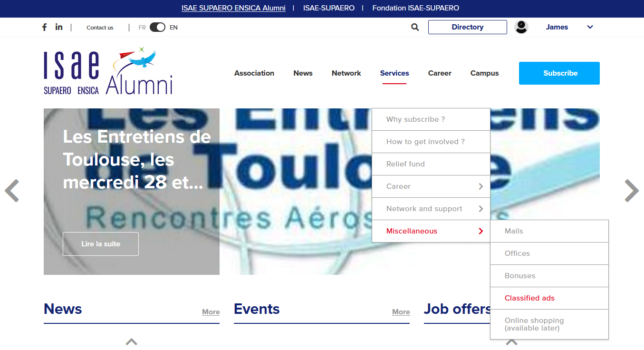The image size is (644, 350).
Task: Open the ISAE Alumni logo homepage
Action: [108, 70]
